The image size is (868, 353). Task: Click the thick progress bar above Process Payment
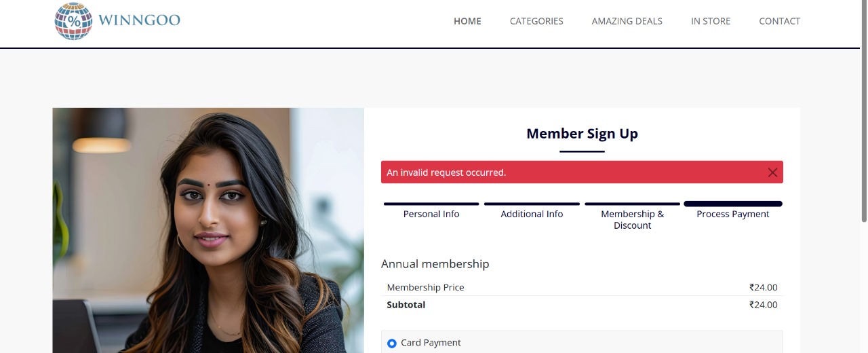coord(732,204)
